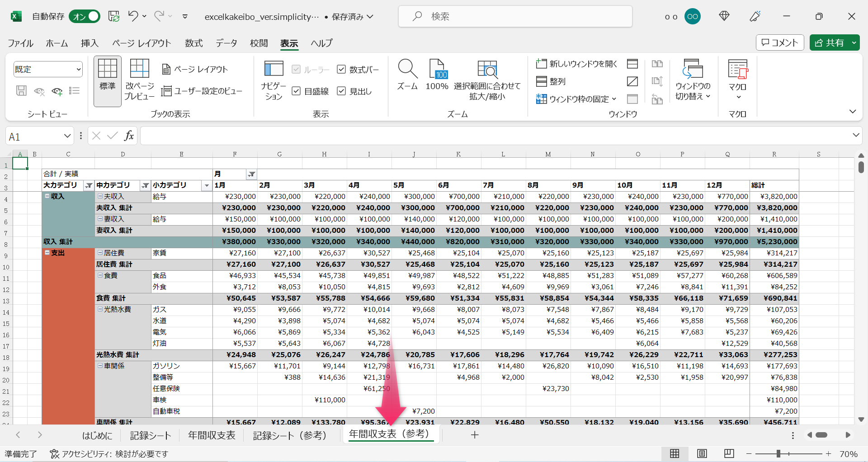Toggle the Headings (見出し) checkbox

pos(341,91)
